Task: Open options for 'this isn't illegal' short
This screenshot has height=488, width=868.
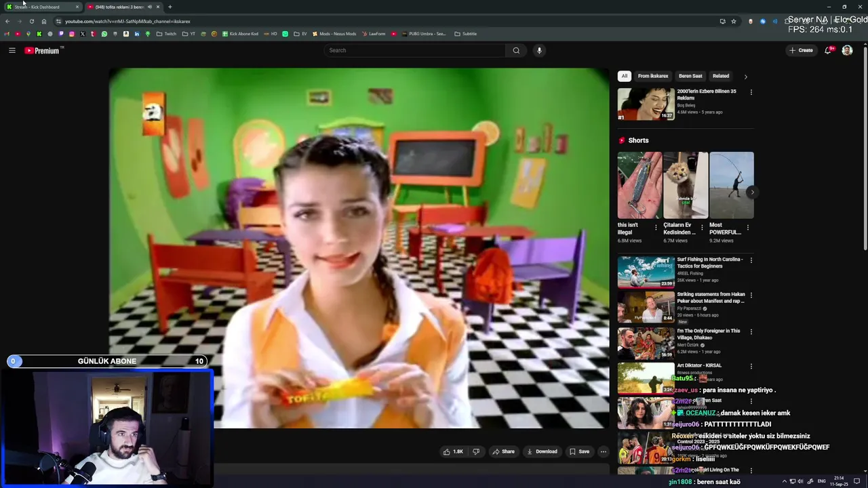Action: point(656,228)
